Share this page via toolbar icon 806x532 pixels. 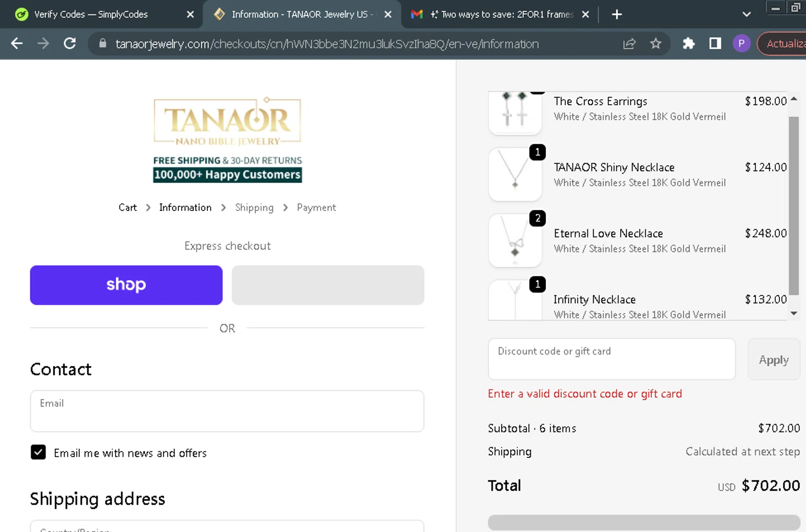coord(629,44)
